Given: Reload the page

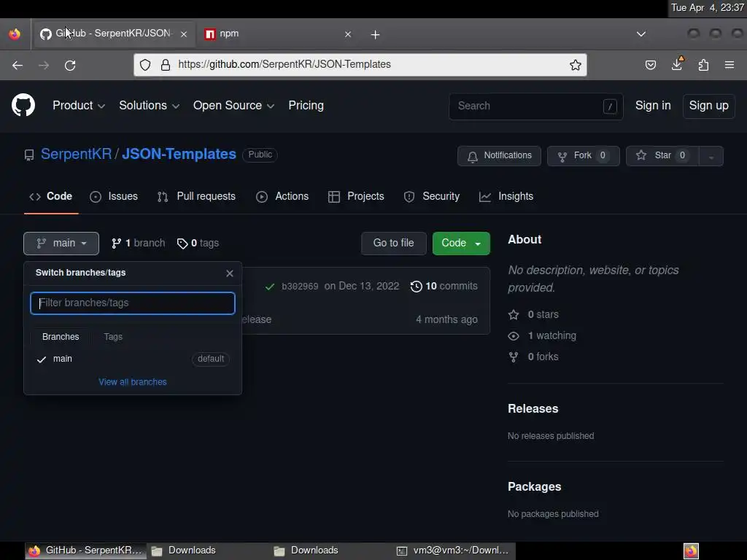Looking at the screenshot, I should [x=70, y=65].
